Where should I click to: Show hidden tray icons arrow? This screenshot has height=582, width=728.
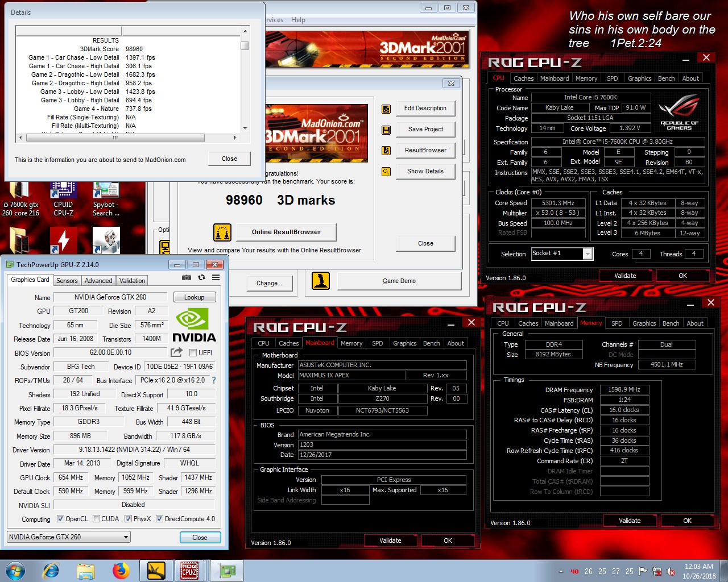(x=561, y=571)
